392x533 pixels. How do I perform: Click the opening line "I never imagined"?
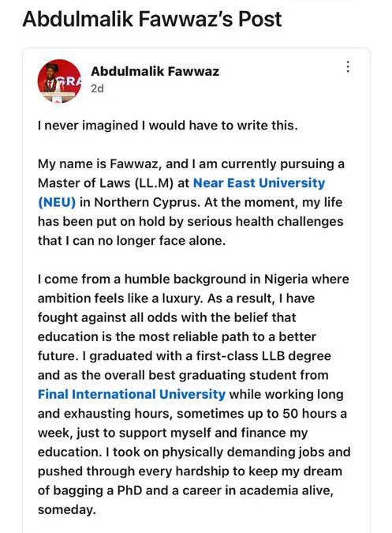click(x=88, y=126)
